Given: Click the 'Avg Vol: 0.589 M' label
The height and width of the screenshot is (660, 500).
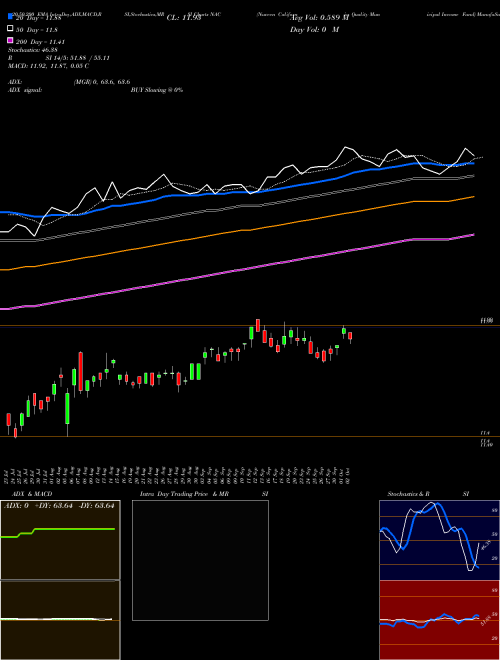Looking at the screenshot, I should click(x=320, y=18).
